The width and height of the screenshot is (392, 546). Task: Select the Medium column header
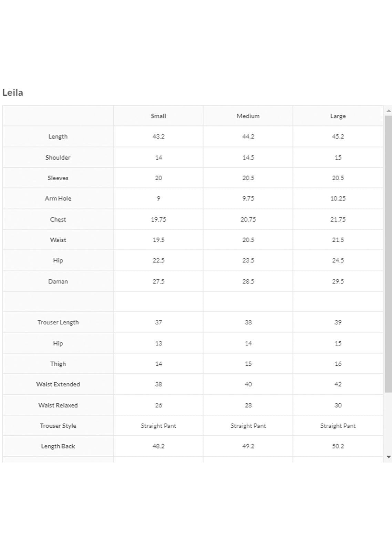pyautogui.click(x=248, y=116)
